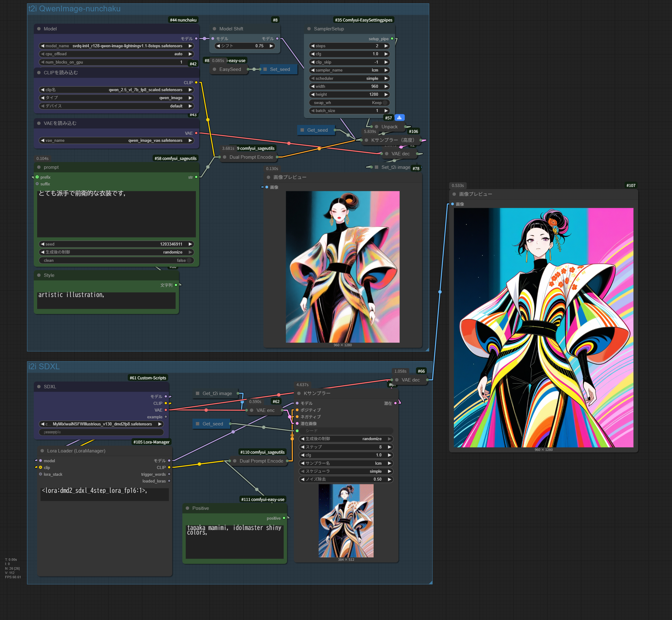Click the square icon on the Set_seed node
This screenshot has height=620, width=672.
265,69
